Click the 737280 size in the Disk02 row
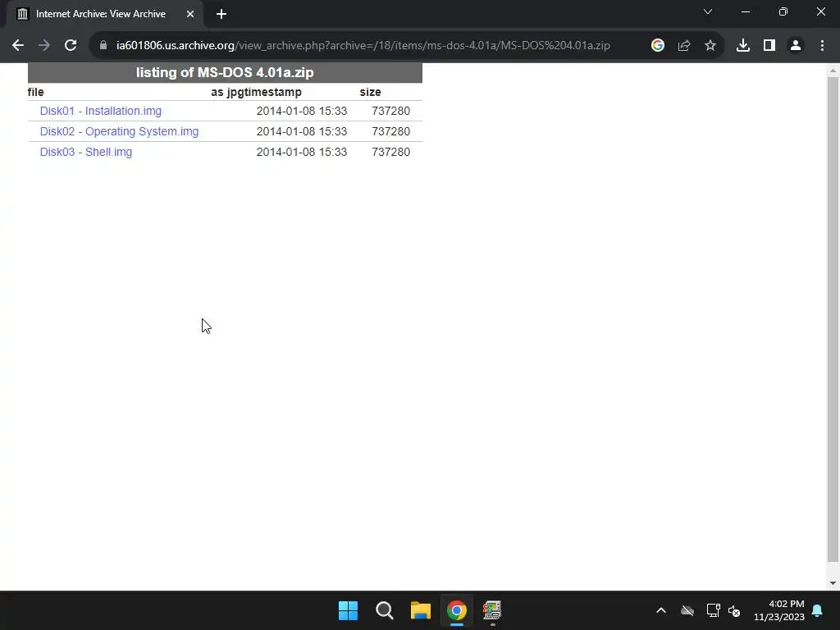The image size is (840, 630). point(391,131)
